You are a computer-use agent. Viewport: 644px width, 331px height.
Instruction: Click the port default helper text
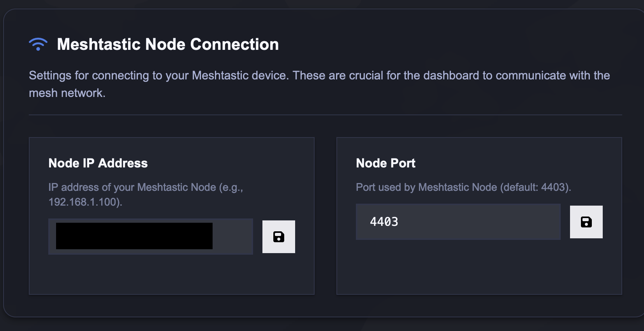pyautogui.click(x=463, y=187)
